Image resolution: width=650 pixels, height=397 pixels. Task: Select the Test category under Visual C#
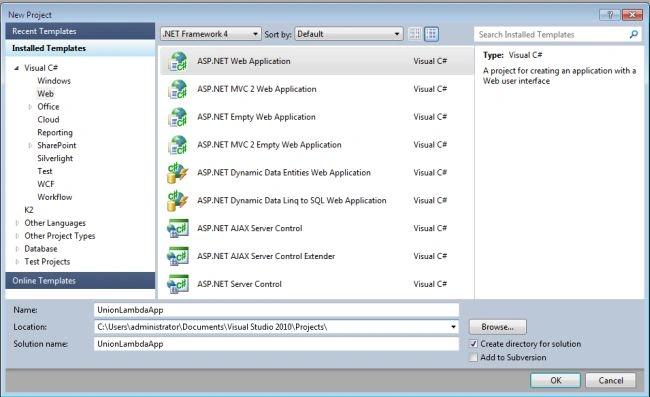[45, 171]
